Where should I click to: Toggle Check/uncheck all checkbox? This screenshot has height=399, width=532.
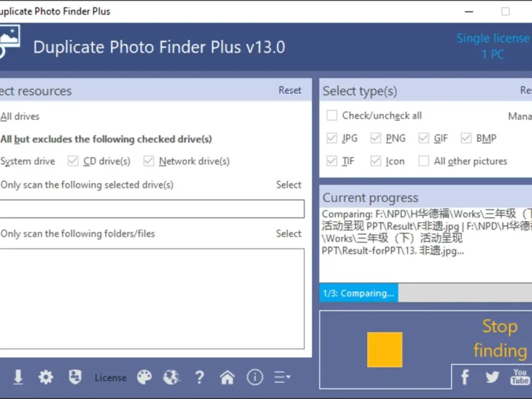[332, 115]
